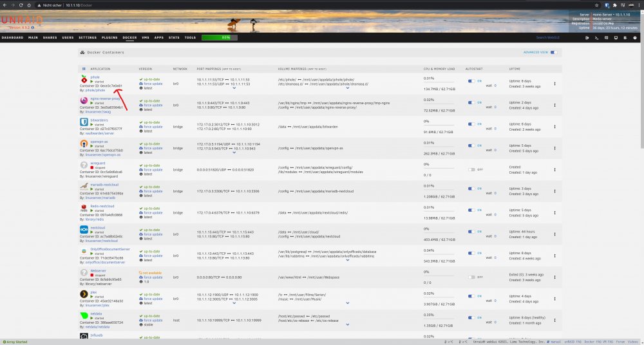Screen dimensions: 644x345
Task: Click the info monitor icon in the Unraid header
Action: tap(616, 37)
